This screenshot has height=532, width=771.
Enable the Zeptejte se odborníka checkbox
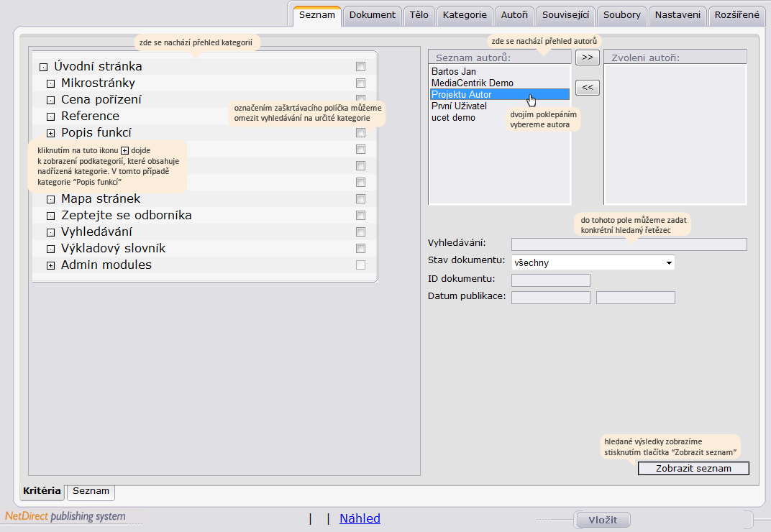tap(360, 216)
